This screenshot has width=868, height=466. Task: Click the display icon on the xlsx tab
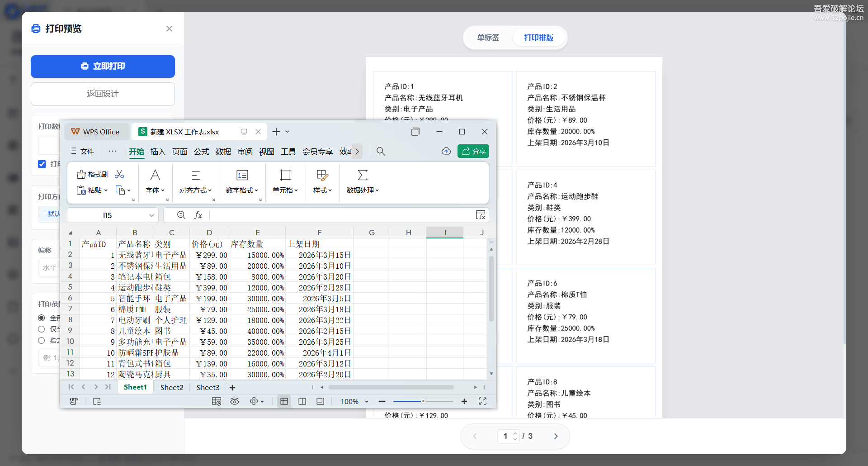pos(244,132)
